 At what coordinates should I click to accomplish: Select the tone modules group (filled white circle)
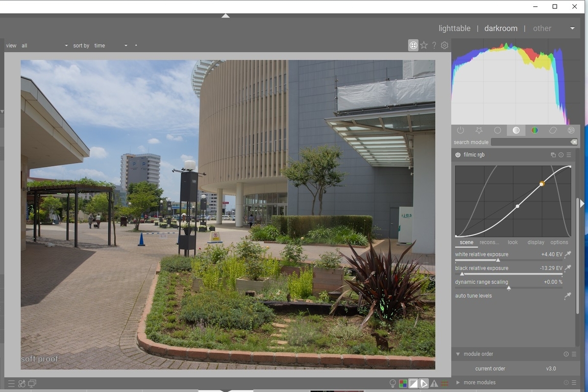click(x=516, y=130)
